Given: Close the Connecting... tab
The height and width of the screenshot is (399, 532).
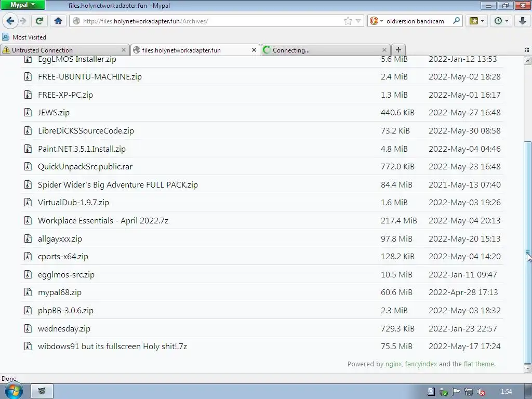Looking at the screenshot, I should tap(384, 50).
